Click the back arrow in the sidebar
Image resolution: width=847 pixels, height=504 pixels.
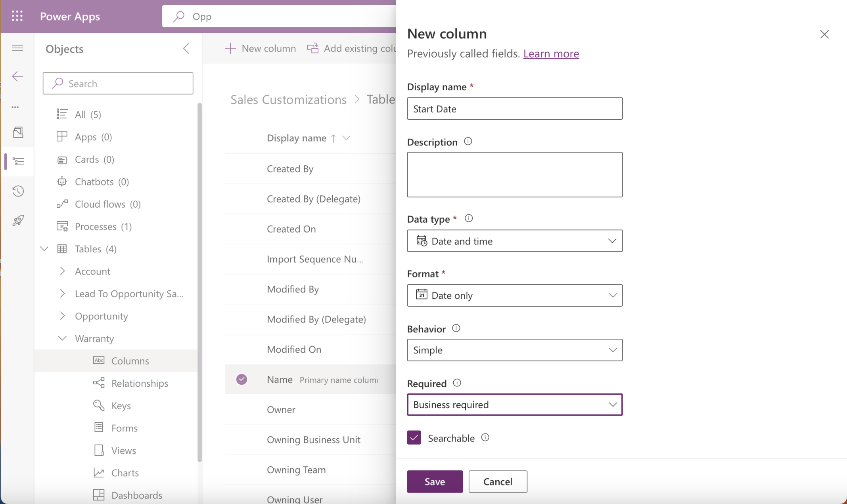(x=17, y=76)
